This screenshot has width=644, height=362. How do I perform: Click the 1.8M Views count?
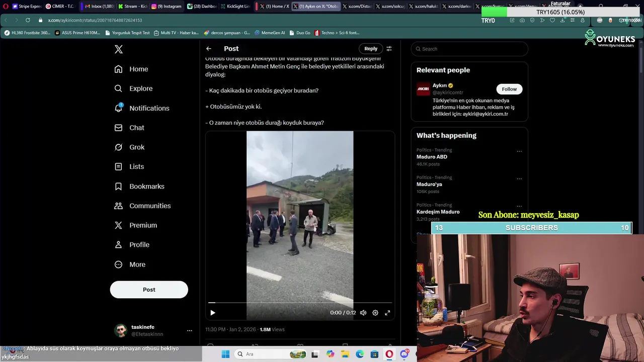pos(272,329)
